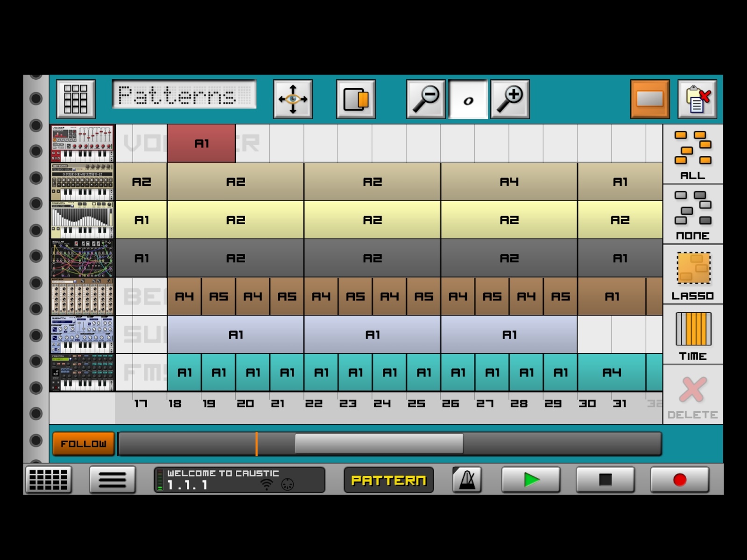Viewport: 747px width, 560px height.
Task: Click the song position scrollbar handle
Action: point(379,443)
